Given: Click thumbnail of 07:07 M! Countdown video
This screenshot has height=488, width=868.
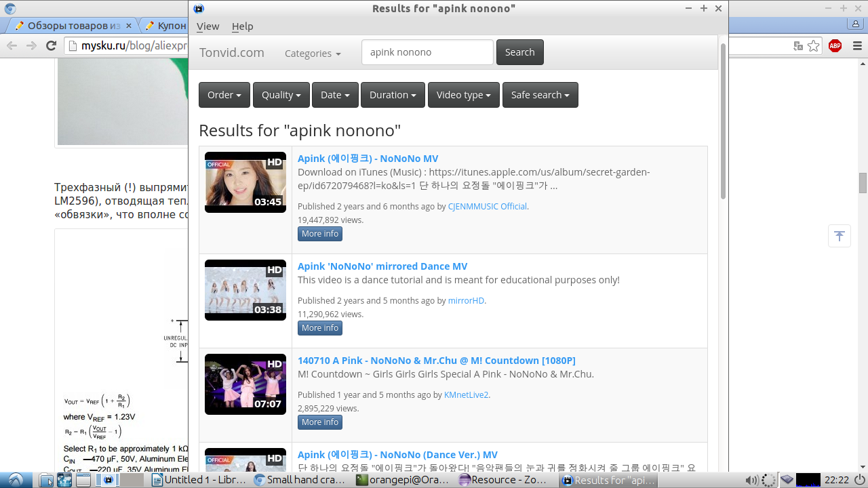Looking at the screenshot, I should [245, 384].
